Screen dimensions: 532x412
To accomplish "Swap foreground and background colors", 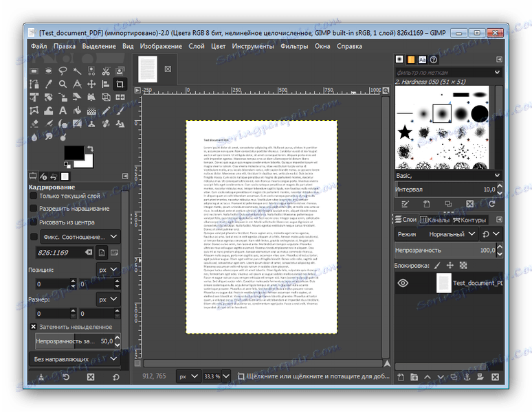I will point(90,148).
